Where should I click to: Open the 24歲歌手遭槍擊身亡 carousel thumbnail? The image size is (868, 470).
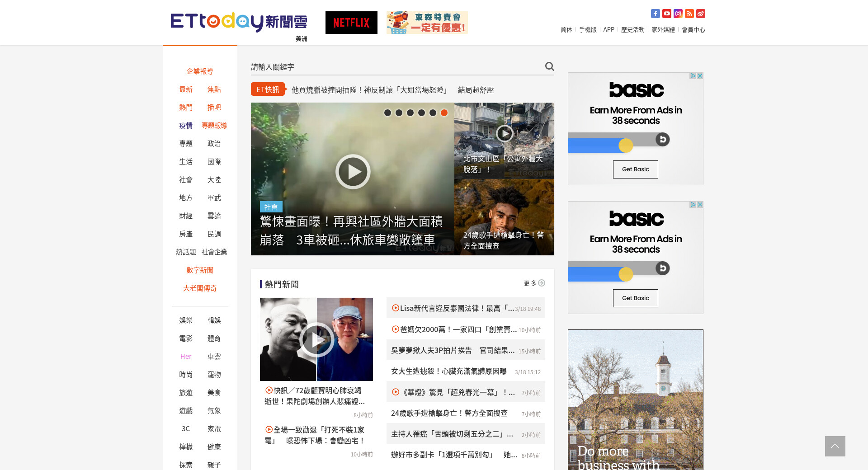(504, 217)
